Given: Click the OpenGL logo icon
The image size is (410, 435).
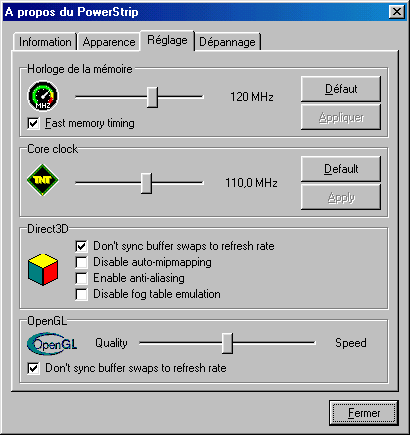Looking at the screenshot, I should click(x=52, y=343).
